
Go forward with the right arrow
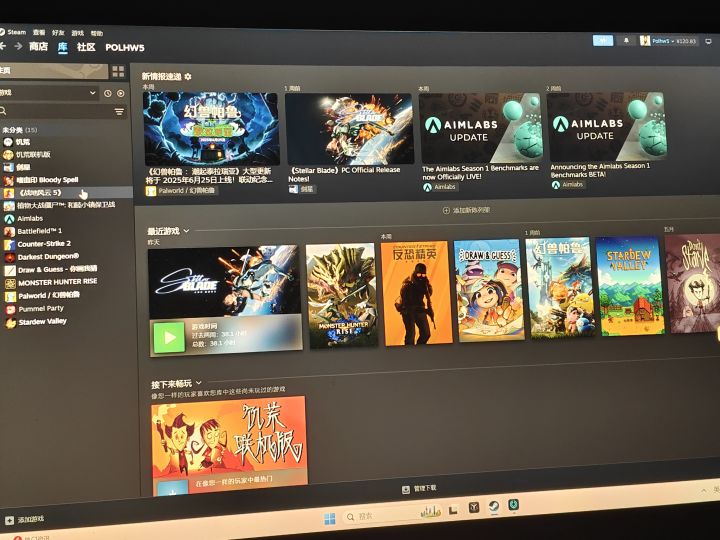[18, 46]
